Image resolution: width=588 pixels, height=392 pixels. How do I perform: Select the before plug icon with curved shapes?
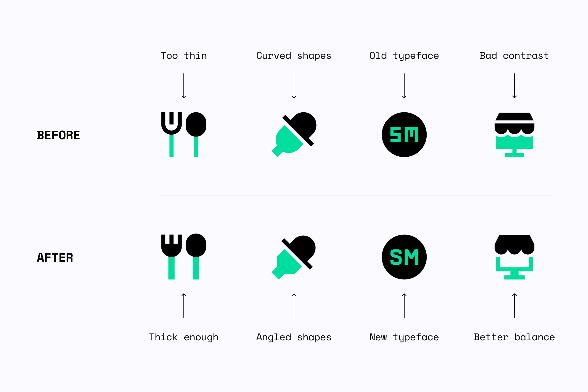tap(294, 135)
